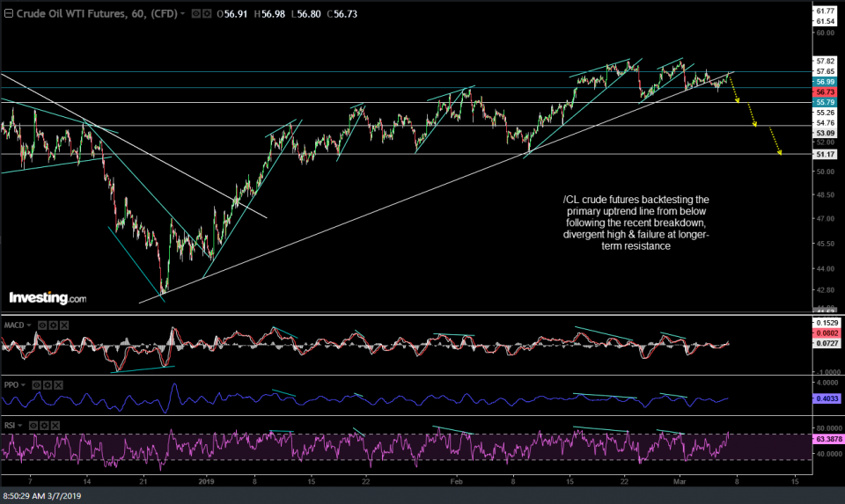Select the 53.09 price level label
The image size is (845, 504).
(x=825, y=133)
